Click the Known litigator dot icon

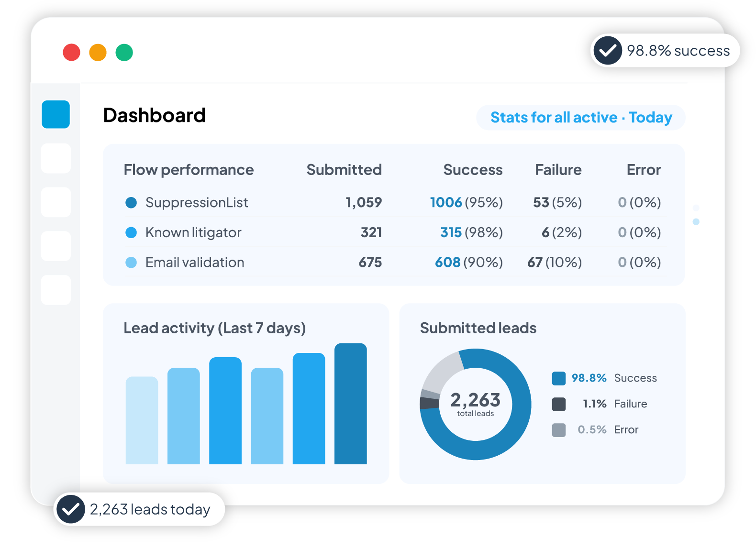[x=131, y=232]
